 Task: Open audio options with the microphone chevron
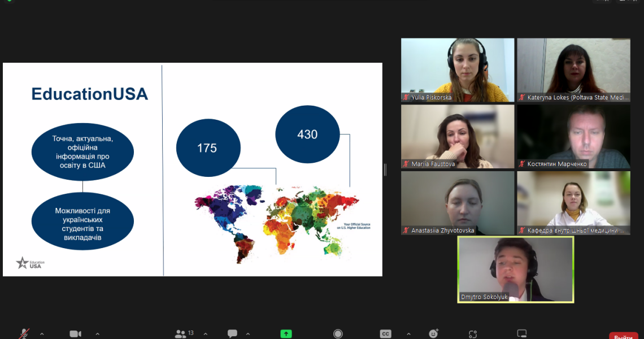point(42,332)
